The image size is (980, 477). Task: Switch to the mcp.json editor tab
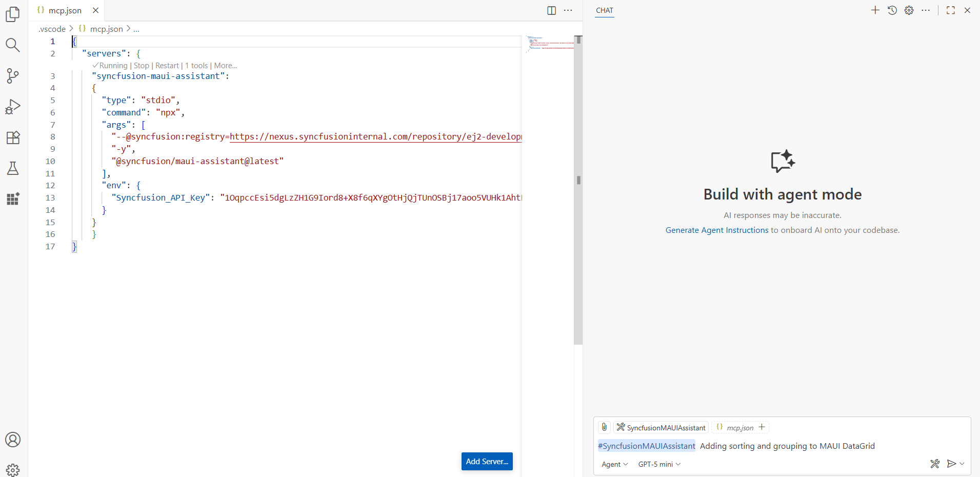(x=64, y=10)
